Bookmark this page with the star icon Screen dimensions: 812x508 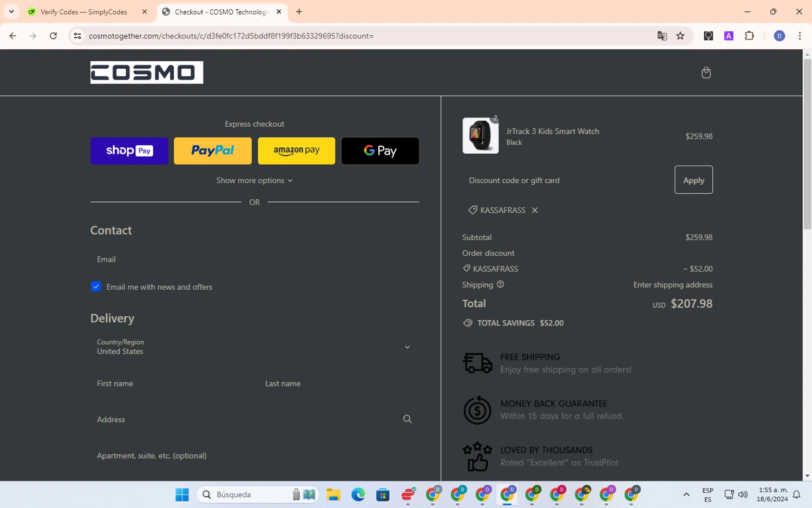pyautogui.click(x=680, y=36)
